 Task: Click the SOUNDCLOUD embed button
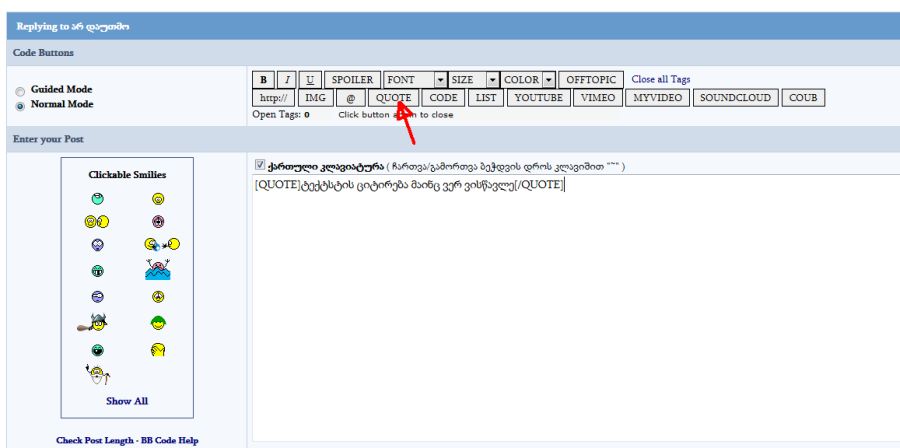[x=735, y=98]
